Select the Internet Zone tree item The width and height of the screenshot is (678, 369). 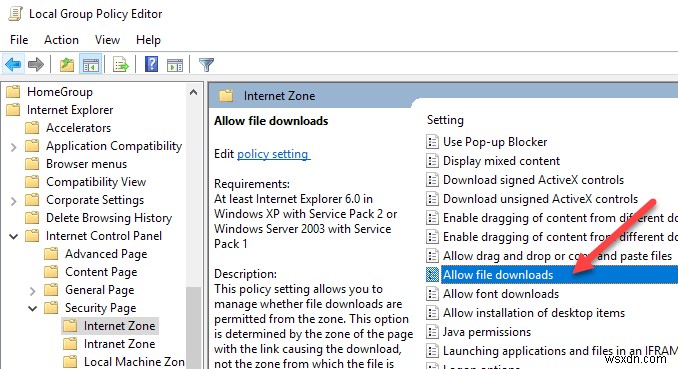119,326
